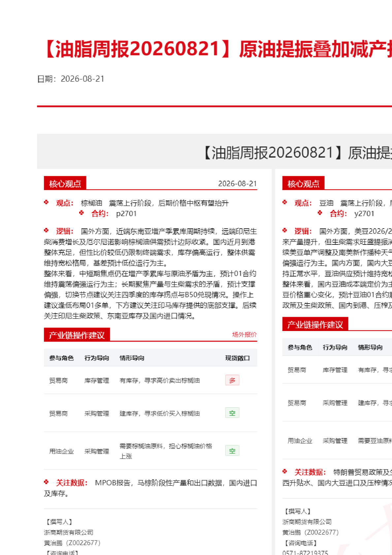Click the 空 tag in the 建库存 row

232,413
